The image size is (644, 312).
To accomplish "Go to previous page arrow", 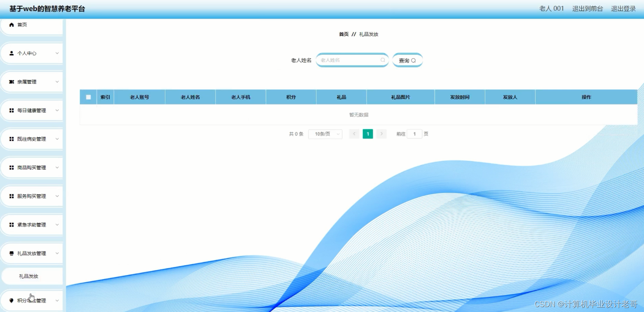I will 354,134.
